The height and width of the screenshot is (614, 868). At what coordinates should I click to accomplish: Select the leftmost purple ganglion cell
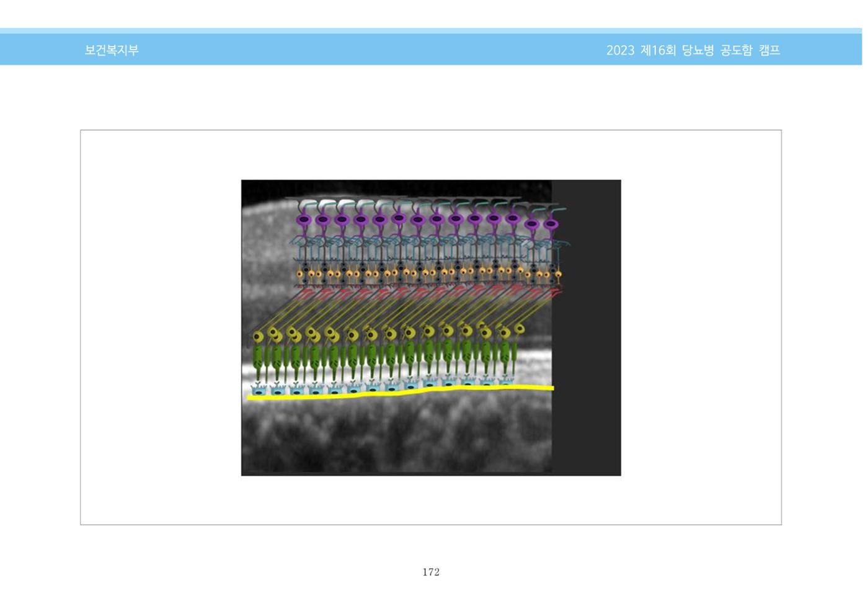[x=303, y=220]
